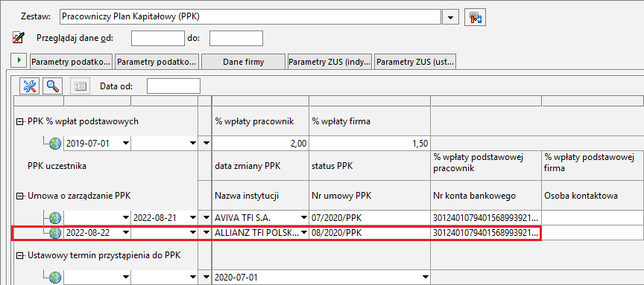Collapse the PPK % wpłat podstawowych group
Viewport: 644px width, 285px height.
(x=19, y=121)
